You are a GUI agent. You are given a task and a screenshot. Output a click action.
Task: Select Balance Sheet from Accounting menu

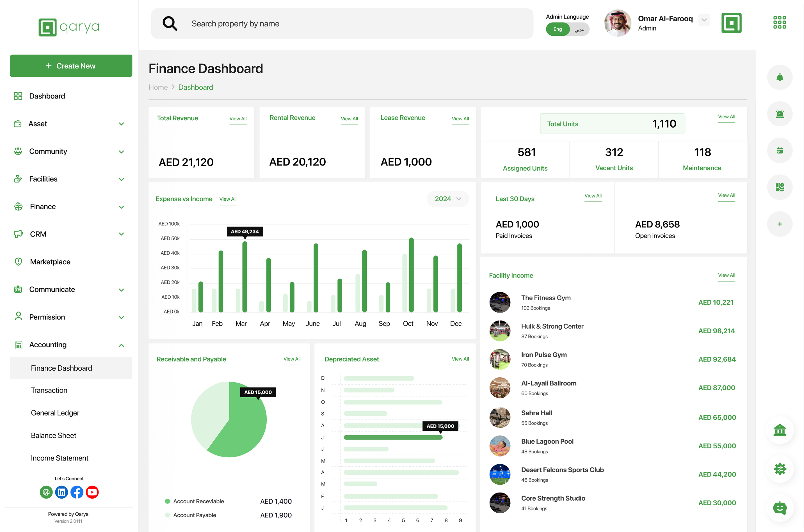tap(53, 435)
